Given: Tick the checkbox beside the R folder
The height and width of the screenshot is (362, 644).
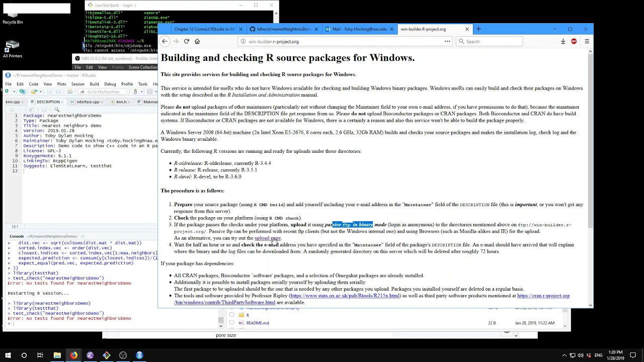Looking at the screenshot, I should click(x=231, y=315).
